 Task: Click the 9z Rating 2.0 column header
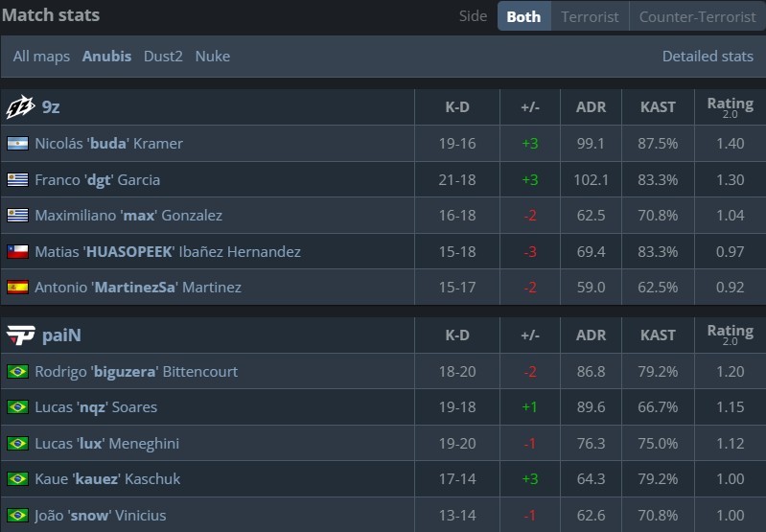pyautogui.click(x=730, y=107)
